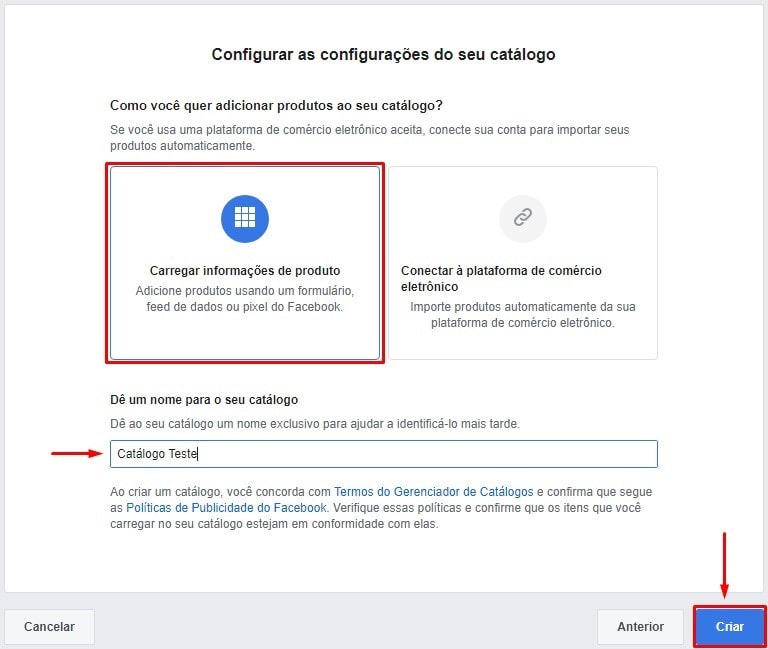
Task: Click the Adicione produtos usando um formulário description
Action: coord(245,299)
